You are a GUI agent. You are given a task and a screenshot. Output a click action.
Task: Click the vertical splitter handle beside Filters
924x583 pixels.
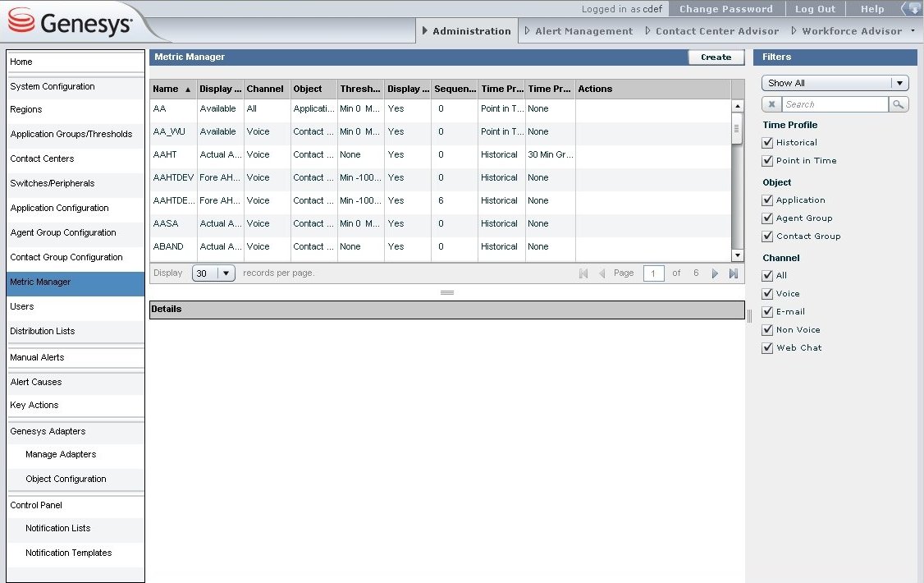[x=749, y=316]
